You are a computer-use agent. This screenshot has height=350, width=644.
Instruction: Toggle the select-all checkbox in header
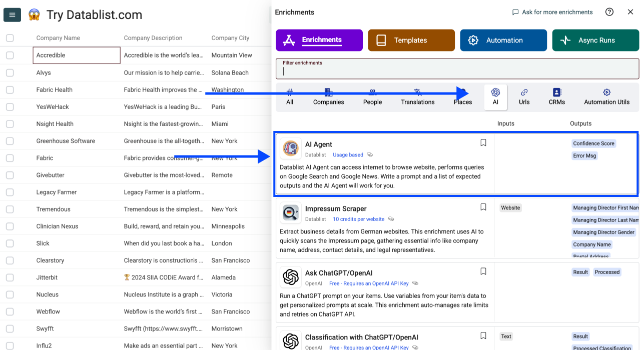tap(10, 38)
